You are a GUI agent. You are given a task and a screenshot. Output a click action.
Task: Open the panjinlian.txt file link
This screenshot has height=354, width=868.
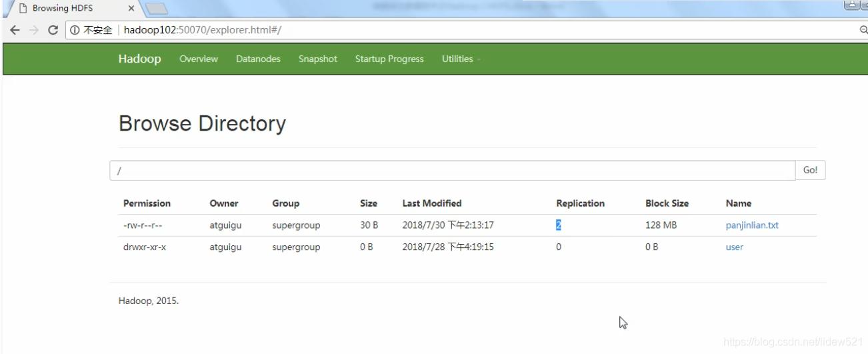coord(752,225)
